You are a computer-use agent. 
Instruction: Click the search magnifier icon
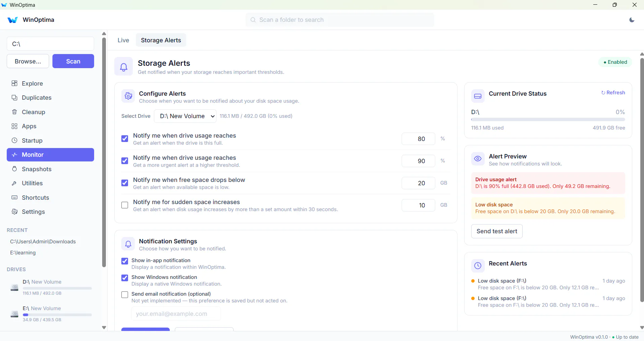click(253, 20)
